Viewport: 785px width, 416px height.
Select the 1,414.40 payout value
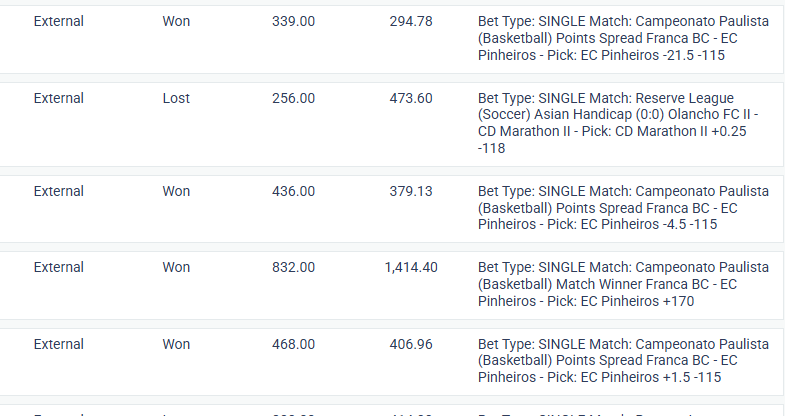click(x=411, y=267)
